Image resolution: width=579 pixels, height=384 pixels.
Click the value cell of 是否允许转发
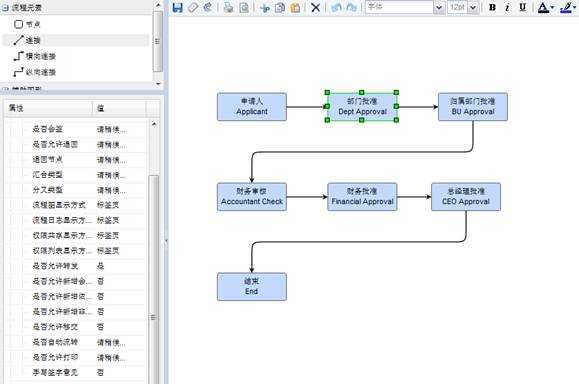click(120, 266)
